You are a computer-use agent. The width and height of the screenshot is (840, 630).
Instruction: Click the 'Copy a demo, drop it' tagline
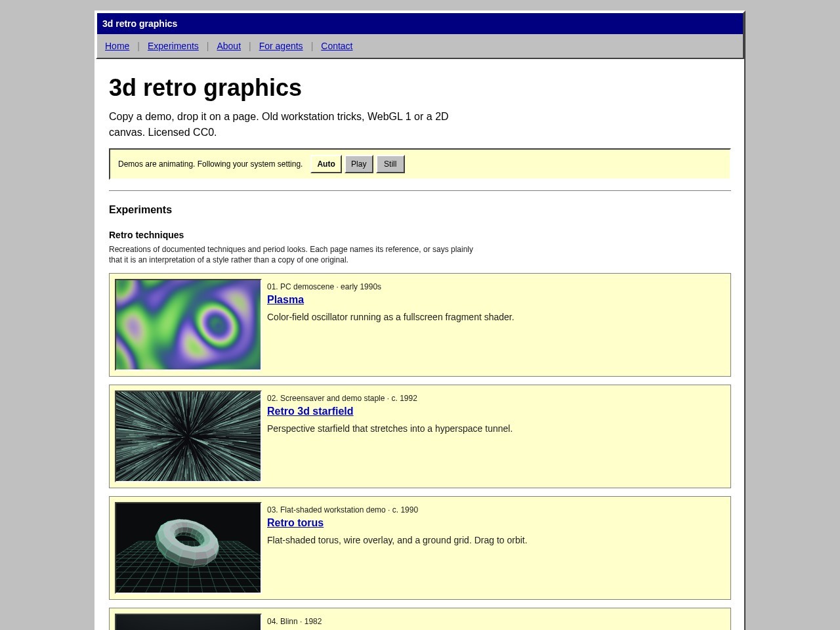279,125
